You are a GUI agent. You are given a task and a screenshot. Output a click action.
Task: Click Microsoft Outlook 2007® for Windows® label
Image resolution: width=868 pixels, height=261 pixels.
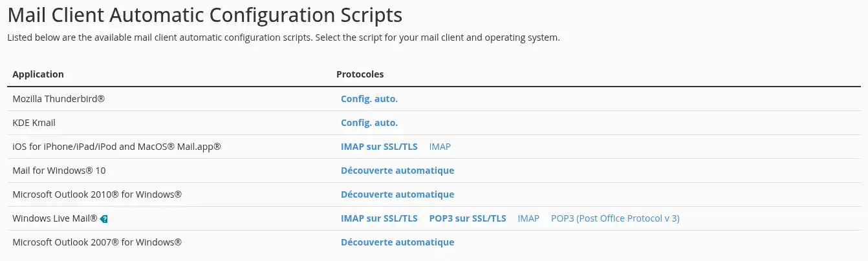point(97,242)
